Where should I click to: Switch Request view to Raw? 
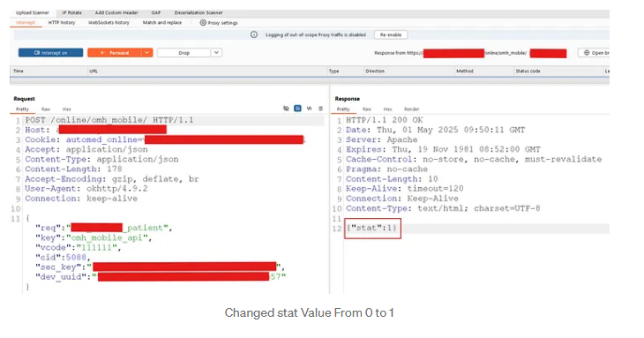pyautogui.click(x=46, y=109)
